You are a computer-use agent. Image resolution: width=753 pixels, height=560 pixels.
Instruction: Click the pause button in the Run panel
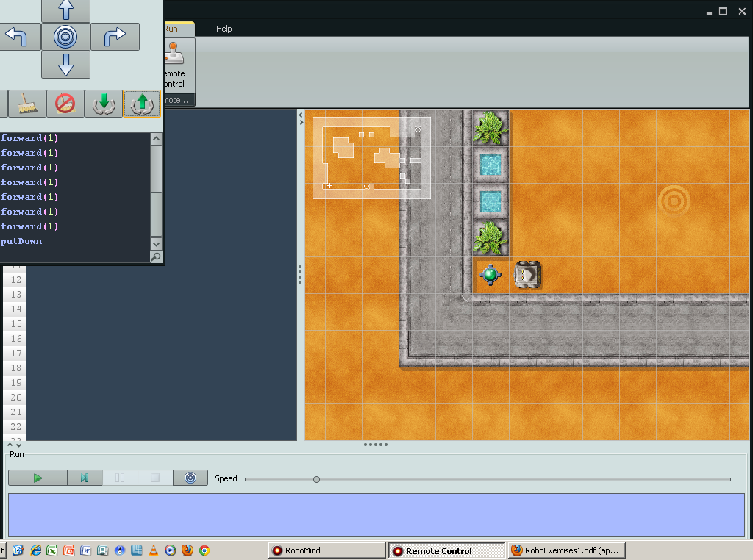(120, 478)
